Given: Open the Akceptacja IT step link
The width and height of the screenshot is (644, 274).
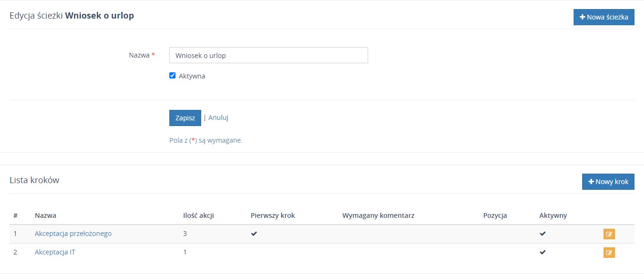Looking at the screenshot, I should 55,252.
